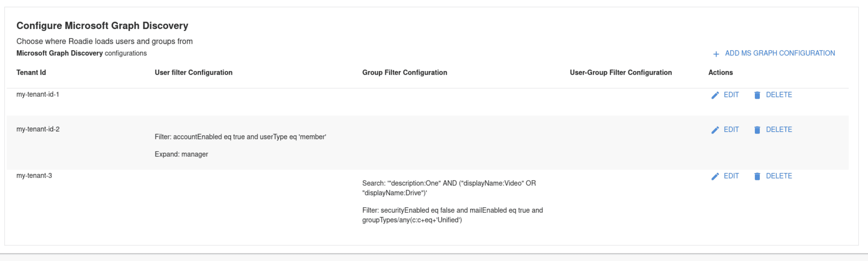
Task: Select the User filter Configuration column header
Action: click(193, 72)
